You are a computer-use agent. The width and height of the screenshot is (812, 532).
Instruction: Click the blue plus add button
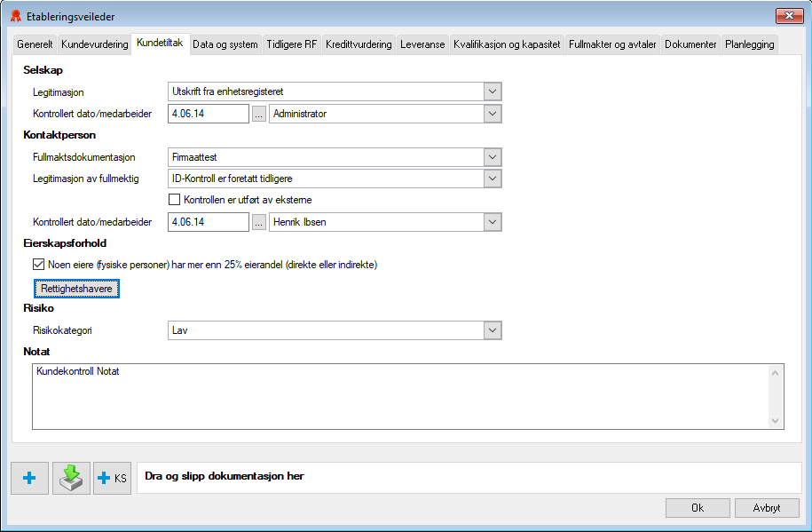(29, 478)
